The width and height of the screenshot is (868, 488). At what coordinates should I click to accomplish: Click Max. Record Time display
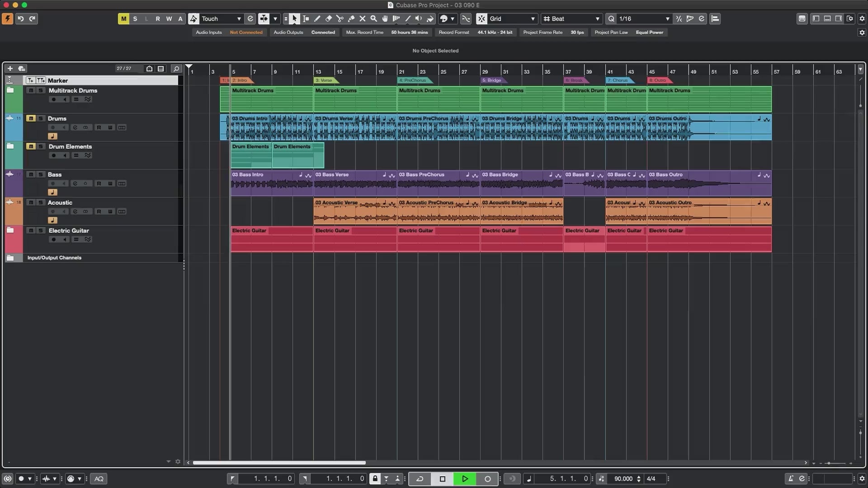tap(387, 32)
